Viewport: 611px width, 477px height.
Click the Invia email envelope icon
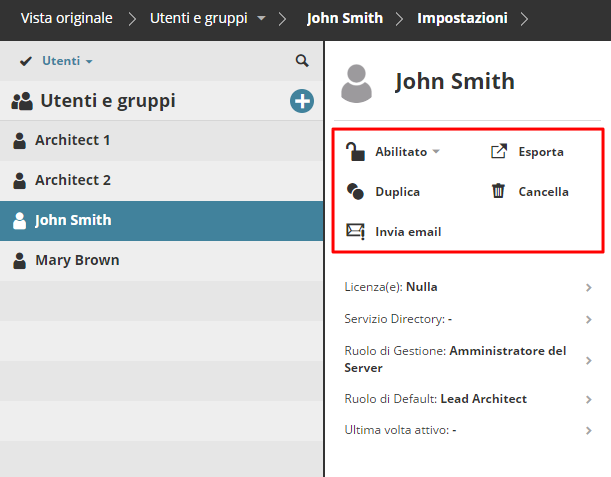pos(355,231)
